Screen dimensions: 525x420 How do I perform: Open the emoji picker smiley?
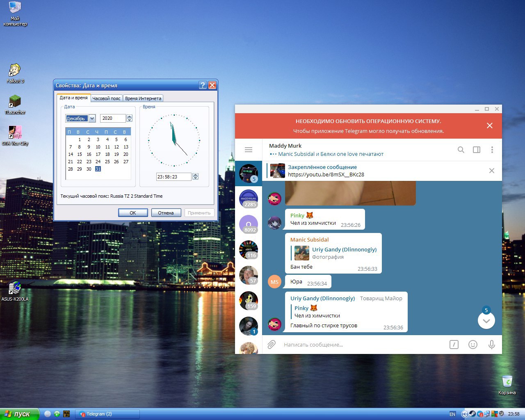pos(473,345)
